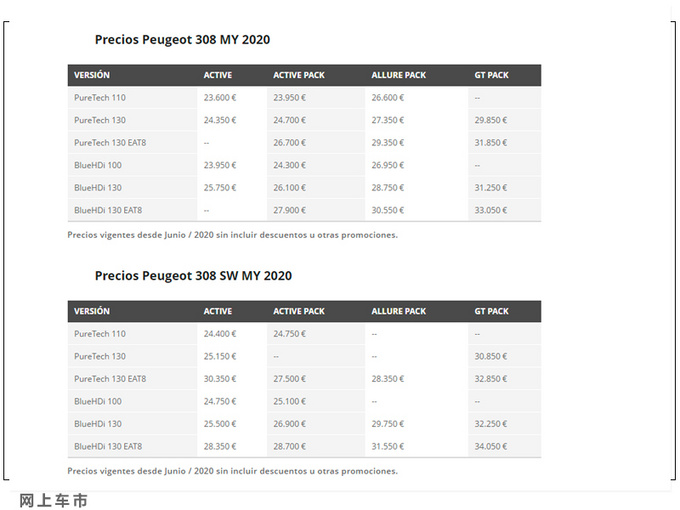Select the BlueHDi 100 row in SW table
680x510 pixels.
tap(304, 401)
